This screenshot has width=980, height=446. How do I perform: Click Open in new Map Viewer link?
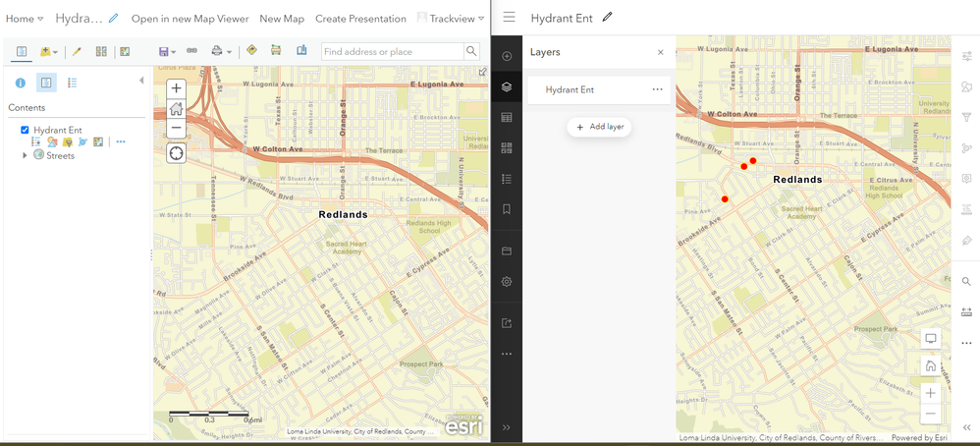pyautogui.click(x=190, y=19)
